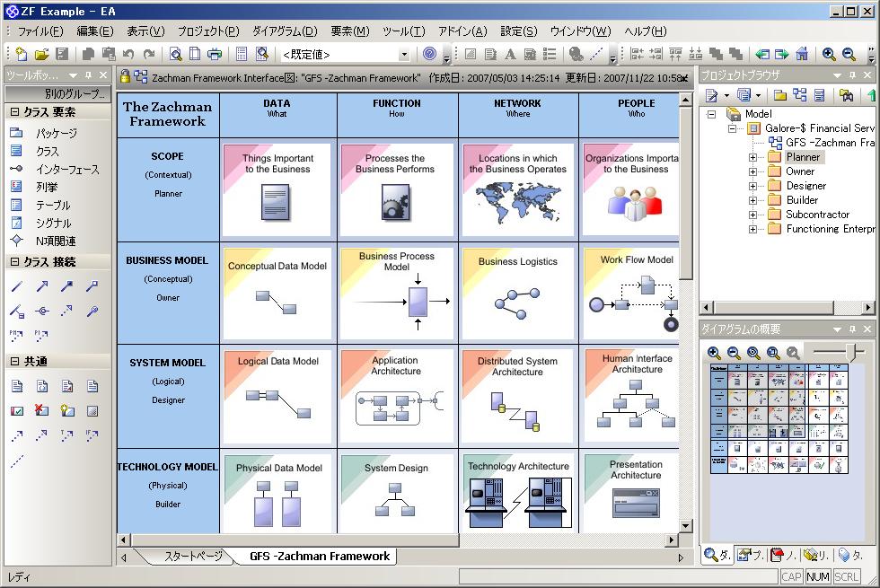Click the Open project folder icon
This screenshot has height=588, width=880.
[41, 54]
